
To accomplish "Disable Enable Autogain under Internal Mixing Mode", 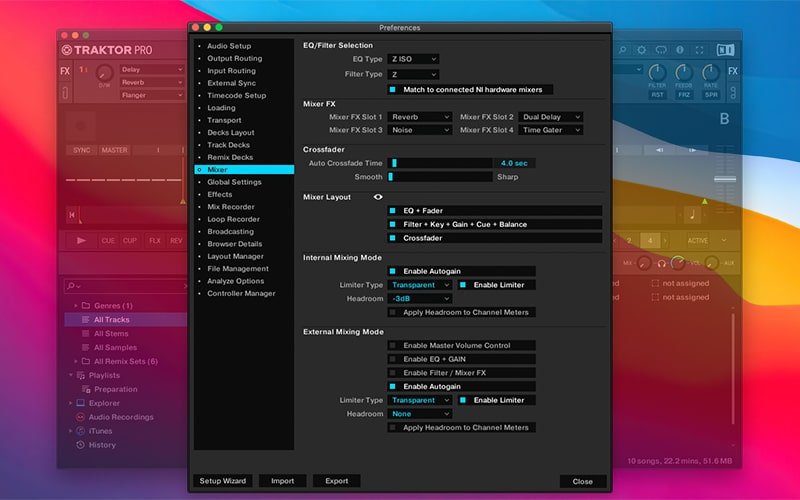I will click(x=393, y=271).
